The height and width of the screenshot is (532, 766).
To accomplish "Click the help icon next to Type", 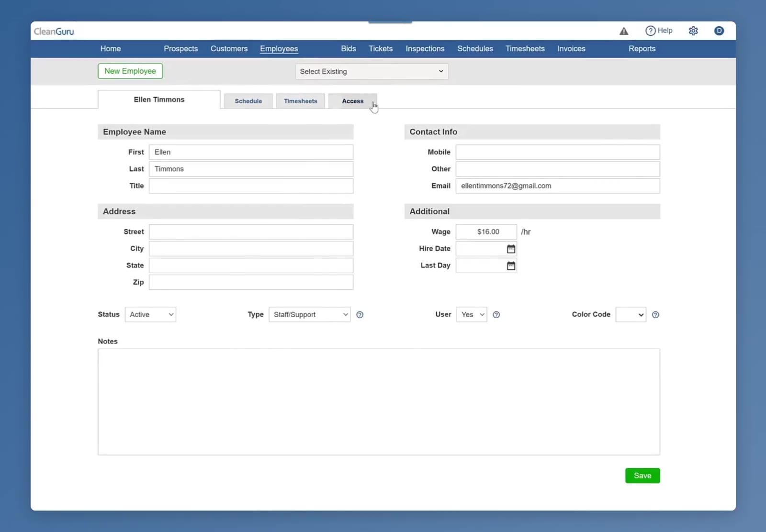I will (x=360, y=315).
